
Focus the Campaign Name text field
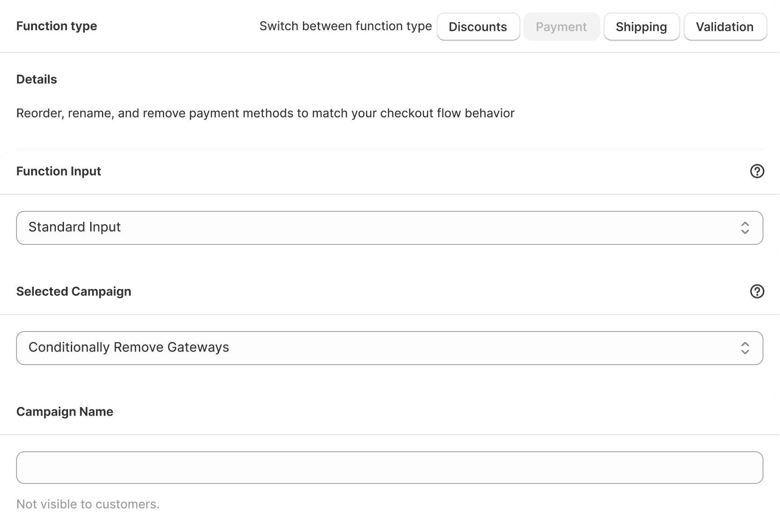click(390, 468)
